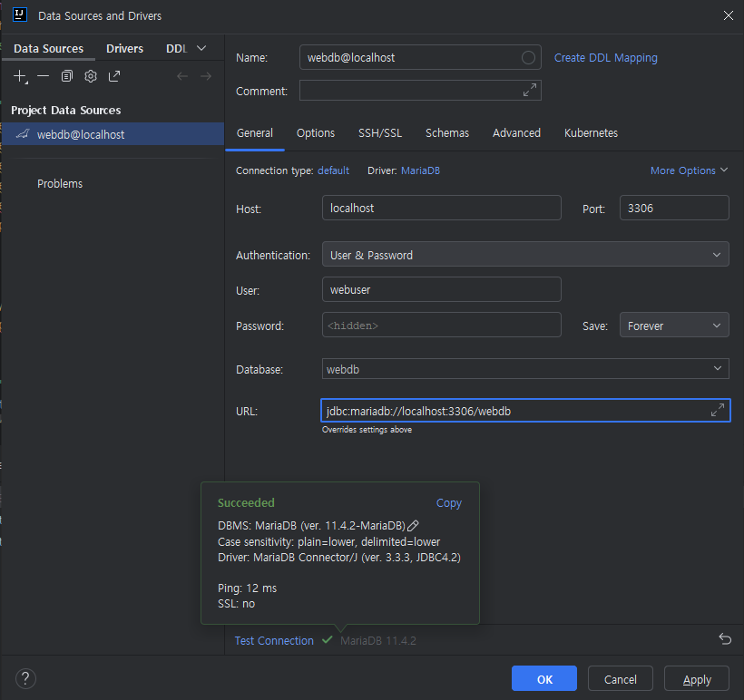The image size is (744, 700).
Task: Click the MariaDB driver link
Action: click(x=420, y=170)
